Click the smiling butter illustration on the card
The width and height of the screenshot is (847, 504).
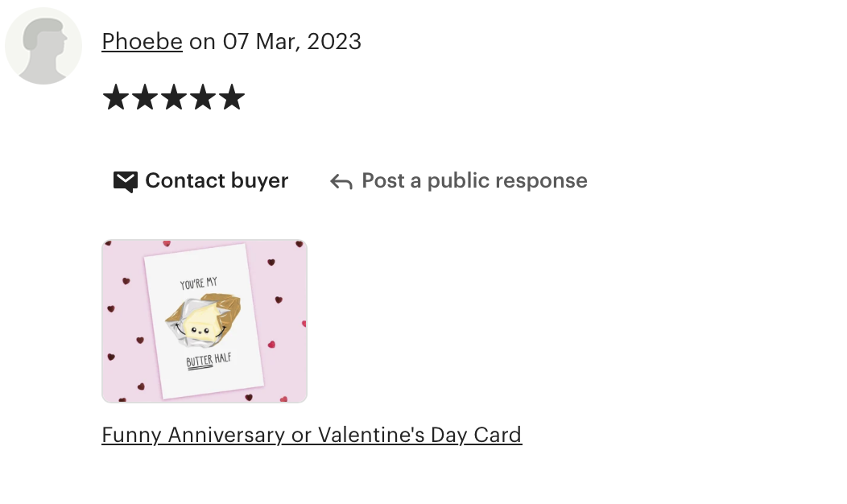click(204, 320)
